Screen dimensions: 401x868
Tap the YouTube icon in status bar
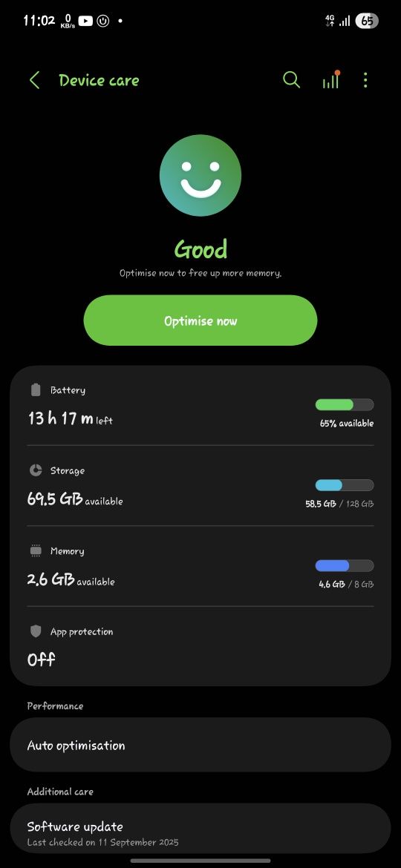(x=85, y=21)
